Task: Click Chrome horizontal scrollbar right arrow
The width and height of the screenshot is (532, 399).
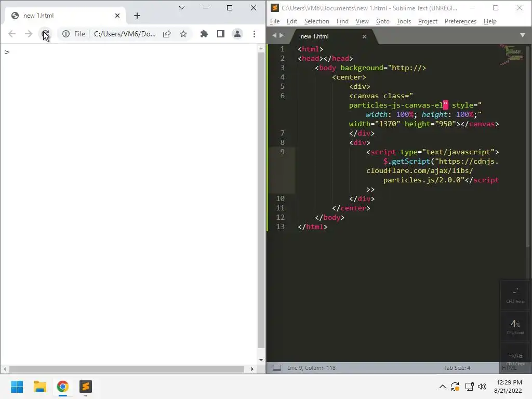Action: [252, 369]
